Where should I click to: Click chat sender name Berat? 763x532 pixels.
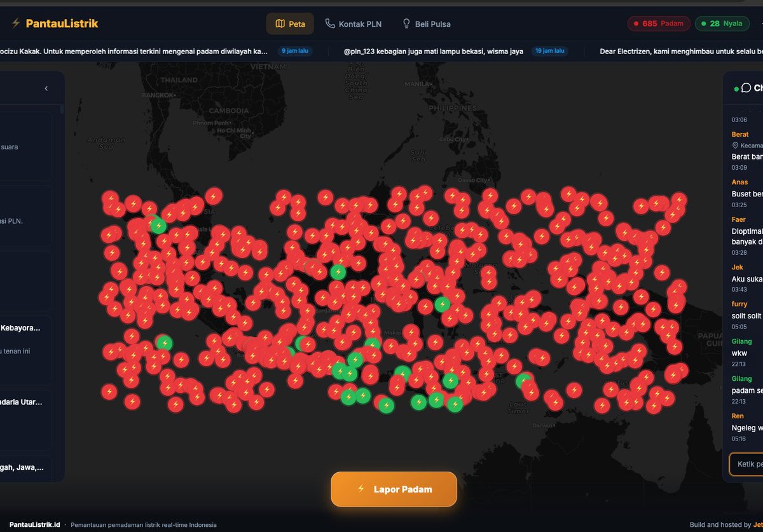[739, 135]
